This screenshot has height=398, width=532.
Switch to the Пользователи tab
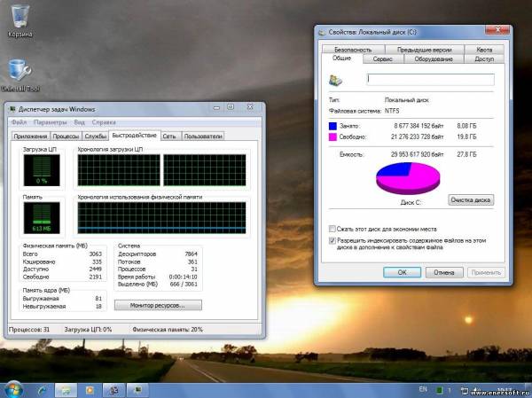[x=203, y=137]
